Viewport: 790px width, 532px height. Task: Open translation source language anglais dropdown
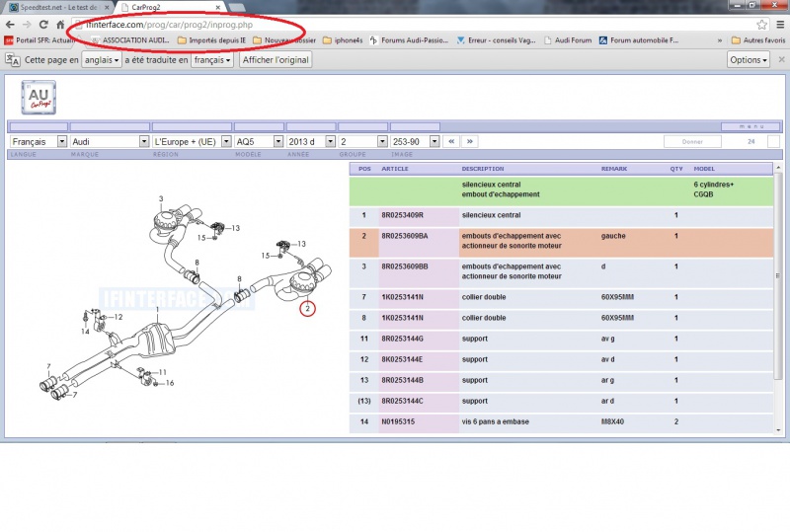(103, 60)
